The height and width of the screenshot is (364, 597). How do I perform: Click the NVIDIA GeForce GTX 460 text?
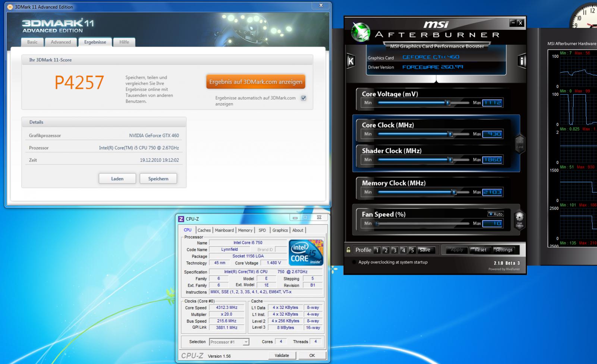click(154, 135)
